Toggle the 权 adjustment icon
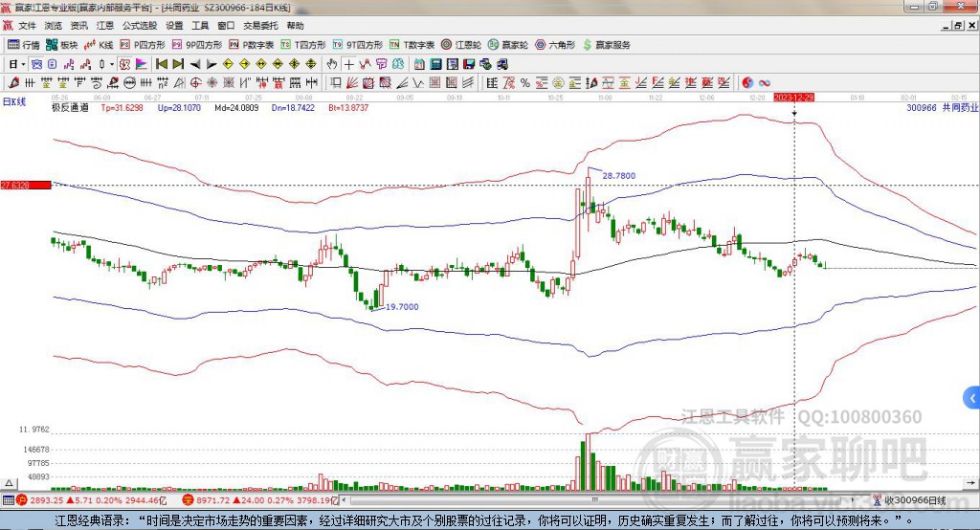 pos(125,64)
